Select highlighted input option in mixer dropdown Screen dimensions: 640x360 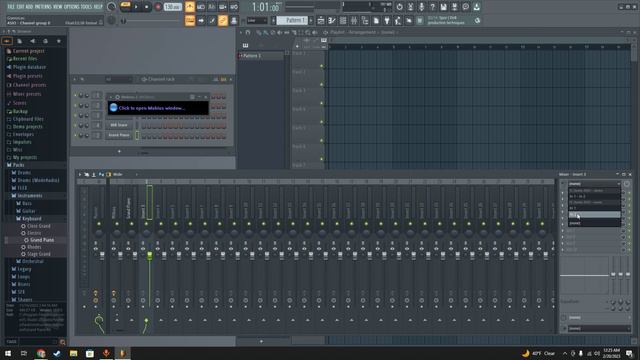pyautogui.click(x=594, y=215)
